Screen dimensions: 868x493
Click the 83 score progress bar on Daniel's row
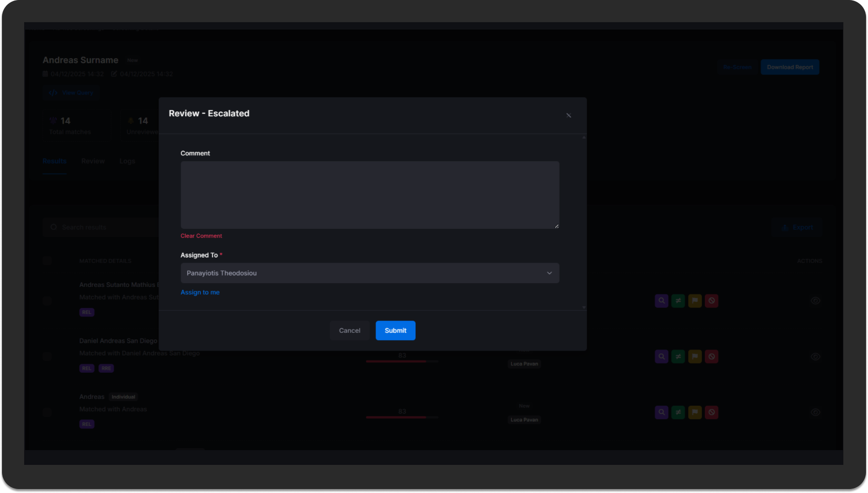point(402,361)
